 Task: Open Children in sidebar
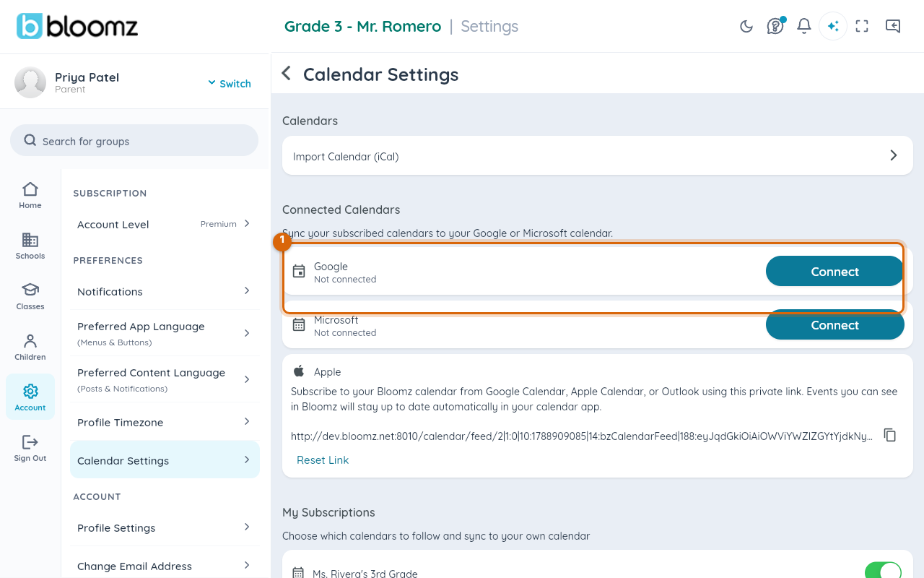[30, 348]
